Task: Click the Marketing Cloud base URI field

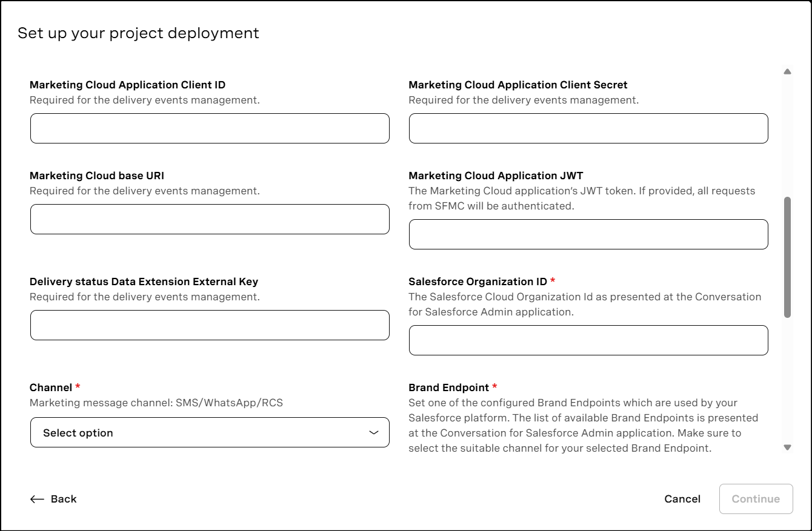Action: pos(210,219)
